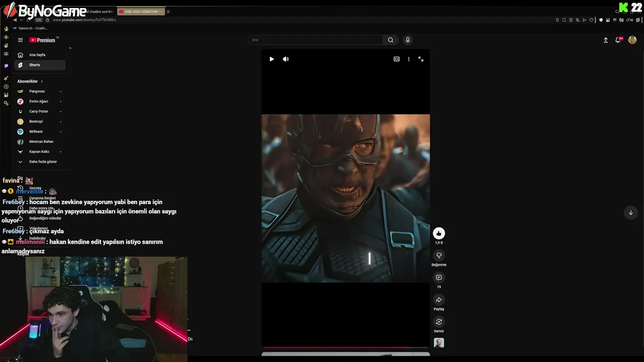Toggle closed captions on the Short
The height and width of the screenshot is (362, 644).
click(396, 59)
